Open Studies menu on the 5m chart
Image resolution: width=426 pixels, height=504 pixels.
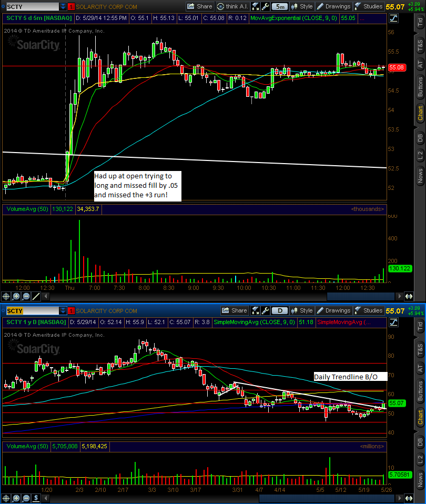tap(369, 6)
